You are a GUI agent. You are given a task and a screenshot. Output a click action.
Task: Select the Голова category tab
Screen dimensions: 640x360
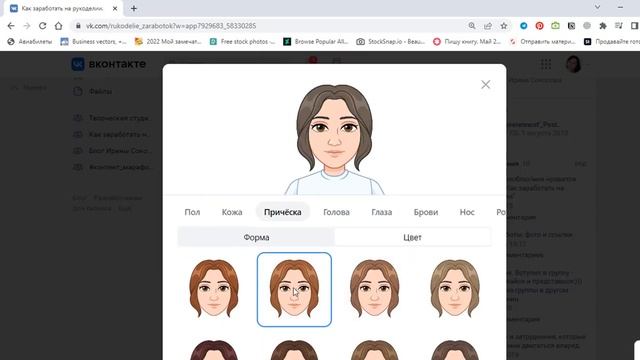click(x=336, y=212)
